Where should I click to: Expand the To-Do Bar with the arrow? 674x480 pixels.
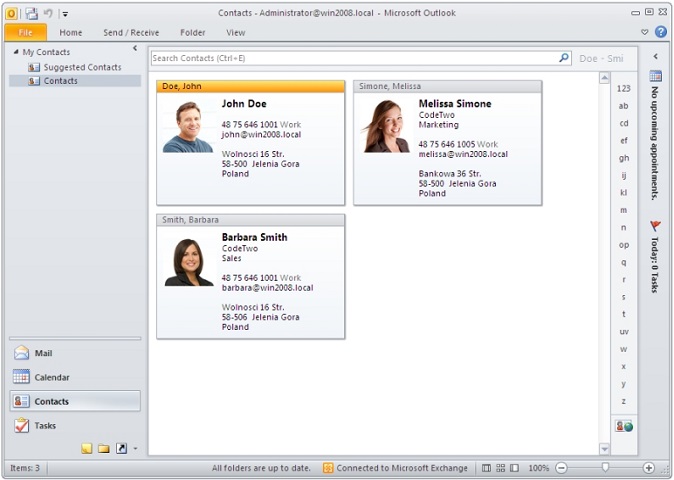[x=656, y=56]
